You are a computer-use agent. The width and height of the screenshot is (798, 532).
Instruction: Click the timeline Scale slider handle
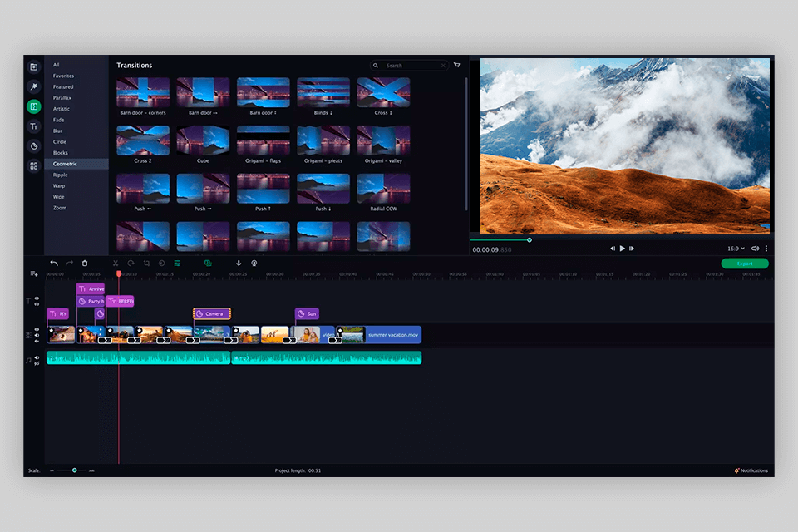coord(74,470)
